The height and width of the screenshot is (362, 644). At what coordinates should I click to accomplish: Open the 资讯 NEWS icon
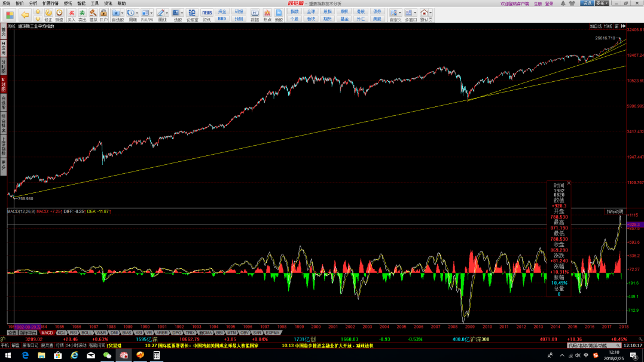tap(206, 14)
